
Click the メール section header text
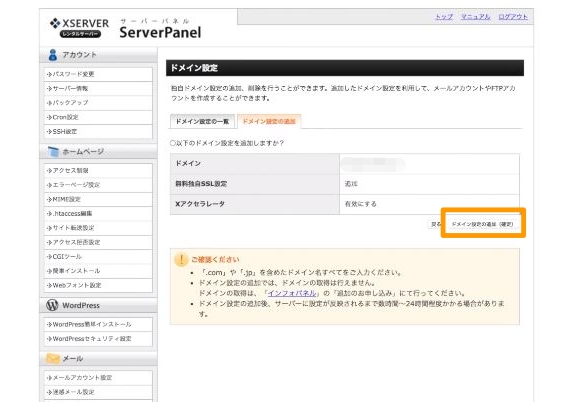pyautogui.click(x=72, y=359)
